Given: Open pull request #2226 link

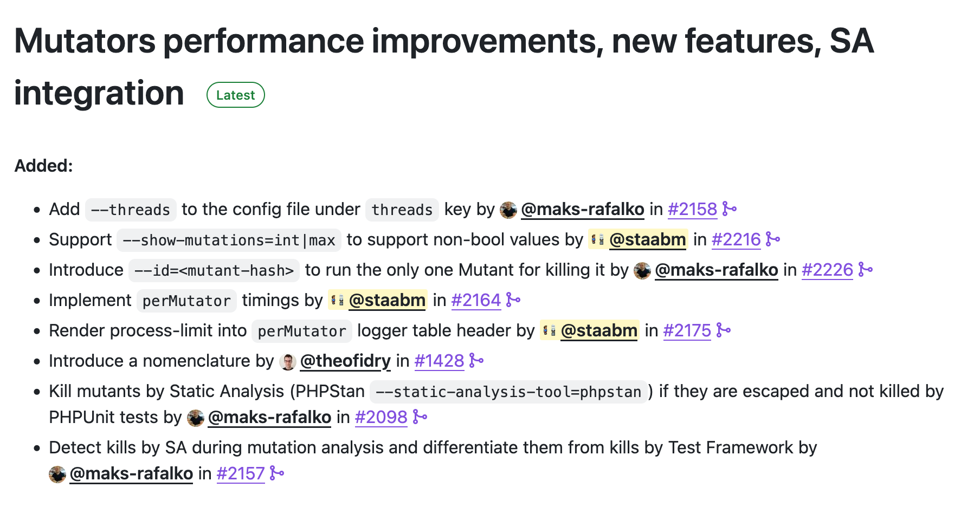Looking at the screenshot, I should click(827, 270).
